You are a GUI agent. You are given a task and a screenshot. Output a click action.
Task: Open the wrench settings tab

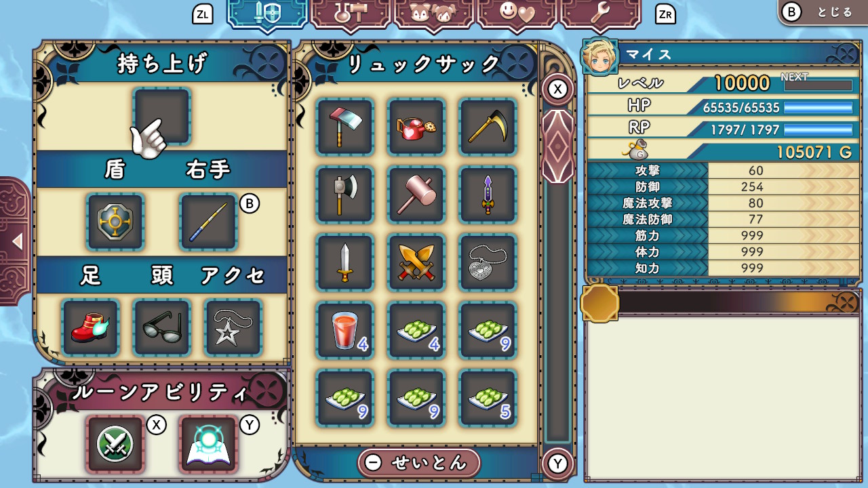pyautogui.click(x=601, y=14)
